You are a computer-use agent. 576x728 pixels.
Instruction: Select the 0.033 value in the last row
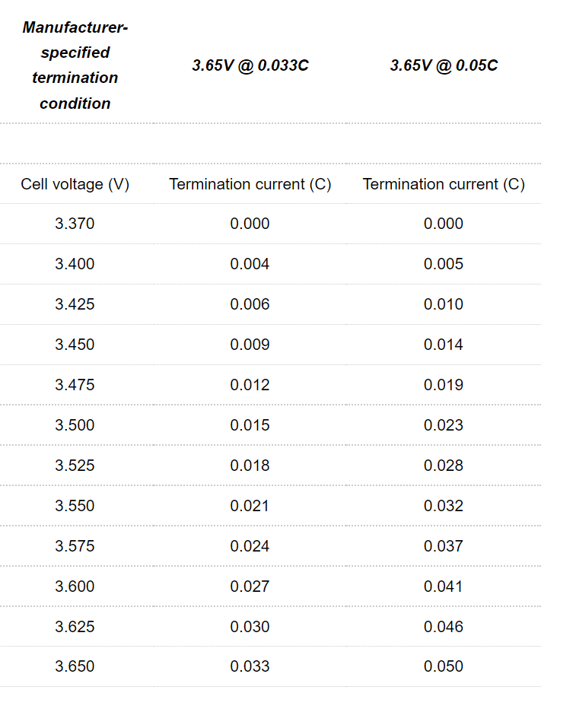[250, 666]
